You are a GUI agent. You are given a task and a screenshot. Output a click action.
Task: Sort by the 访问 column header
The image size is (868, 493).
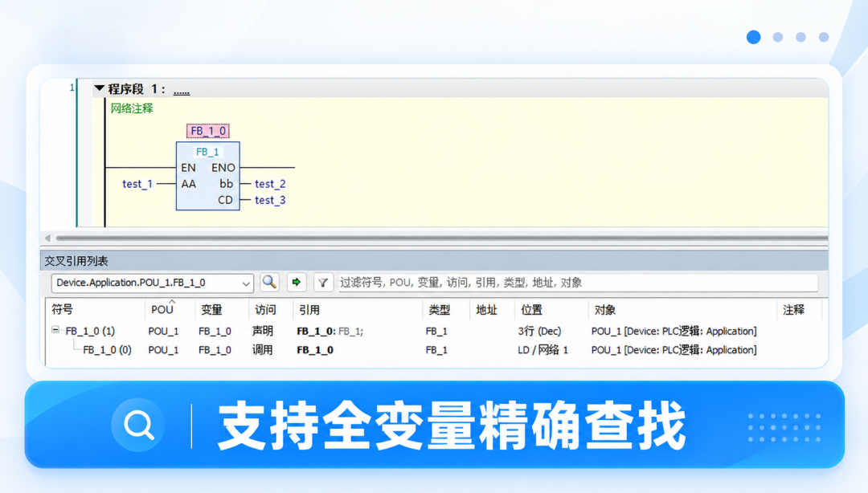[265, 310]
